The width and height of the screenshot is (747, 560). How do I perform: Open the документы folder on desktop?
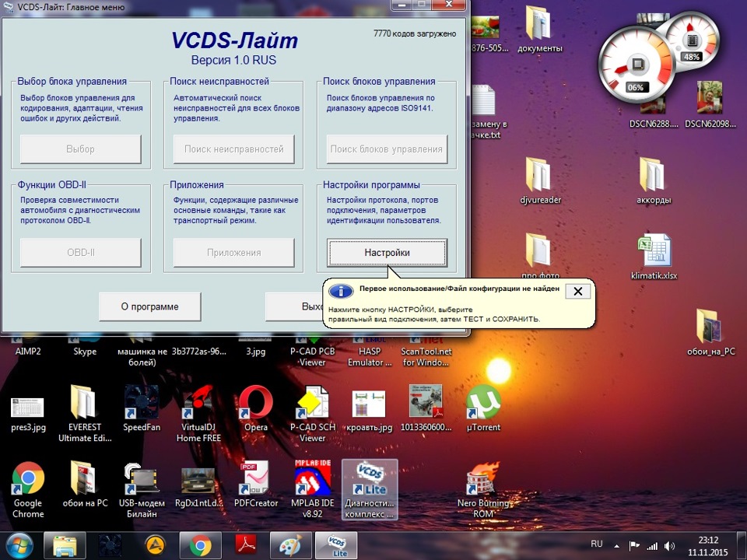pyautogui.click(x=539, y=29)
